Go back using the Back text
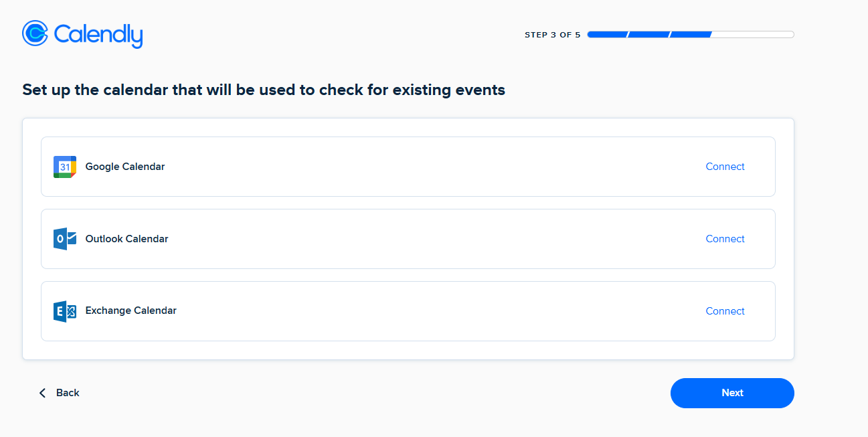 (x=68, y=393)
